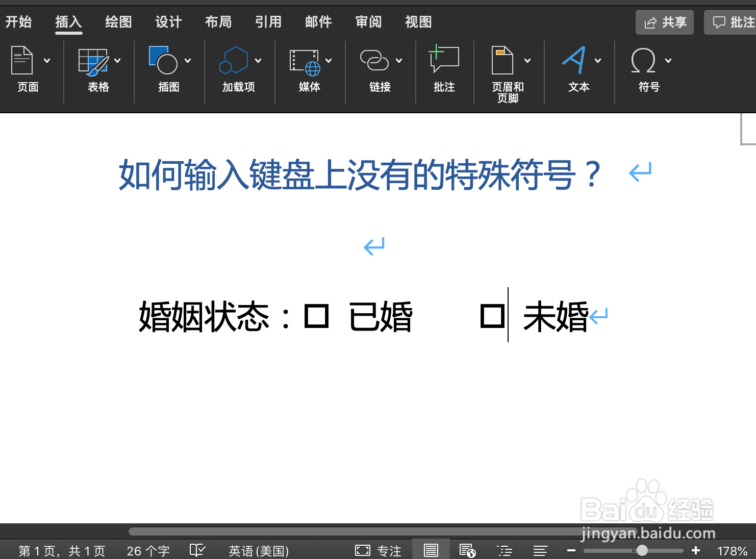The width and height of the screenshot is (756, 559).
Task: Click the Symbol (符号) omega icon
Action: [x=643, y=60]
